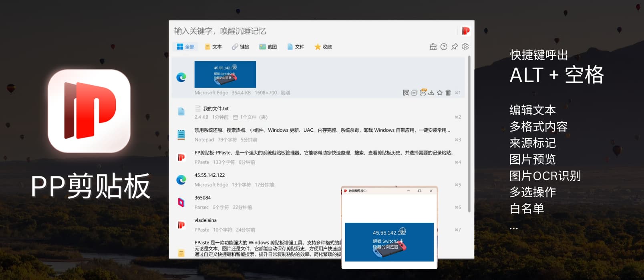Filter by 收藏 favorites tab

(323, 47)
